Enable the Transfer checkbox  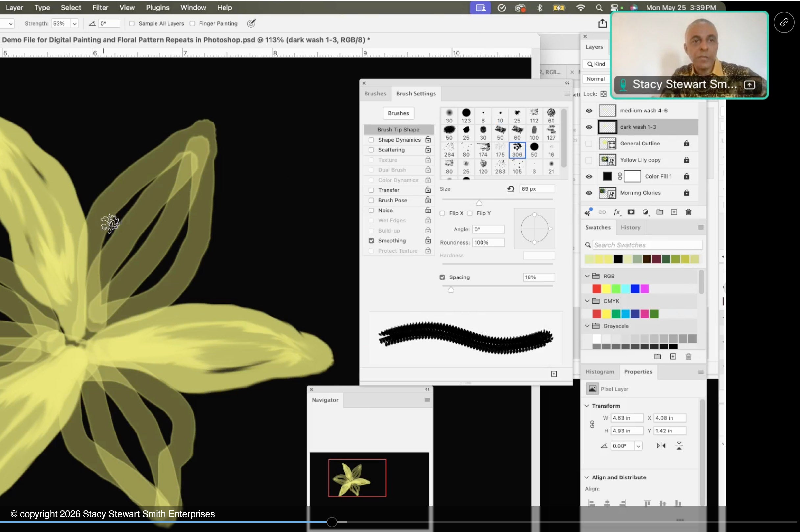[371, 190]
